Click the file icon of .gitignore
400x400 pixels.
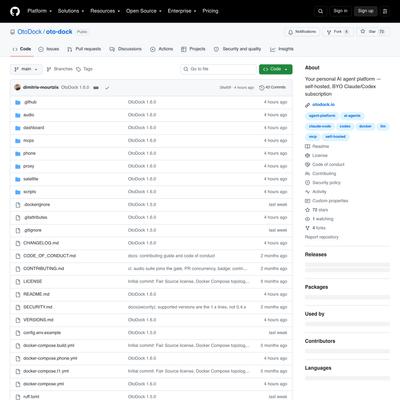[18, 230]
